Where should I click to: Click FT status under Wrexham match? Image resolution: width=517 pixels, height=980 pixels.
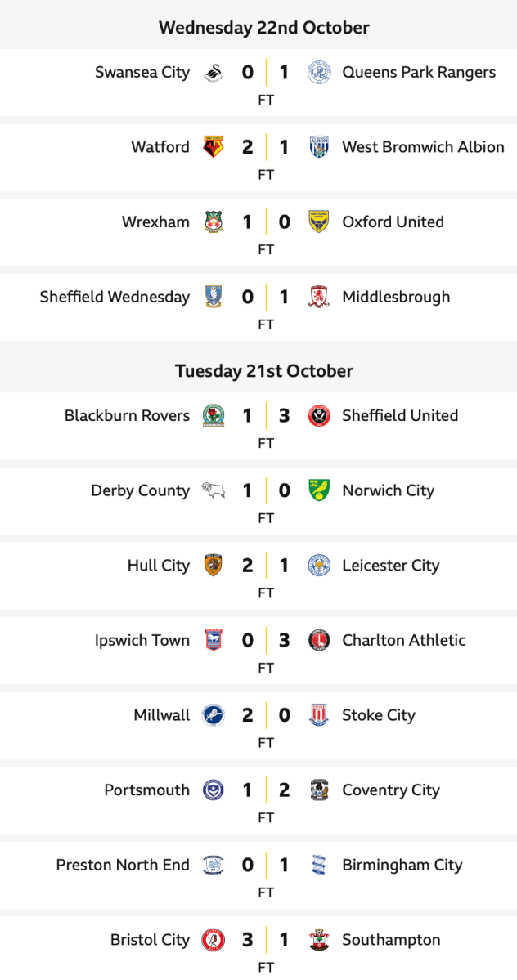(x=266, y=249)
